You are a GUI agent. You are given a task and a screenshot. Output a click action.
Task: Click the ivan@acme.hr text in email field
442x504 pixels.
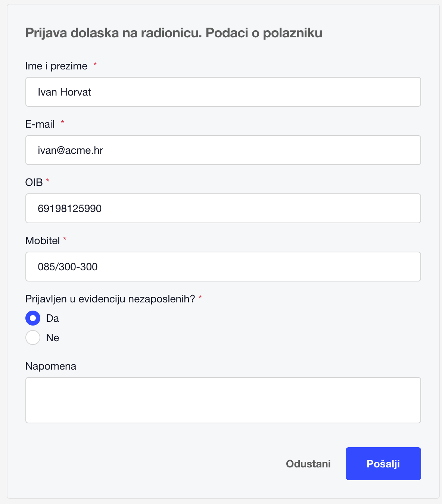[x=70, y=150]
